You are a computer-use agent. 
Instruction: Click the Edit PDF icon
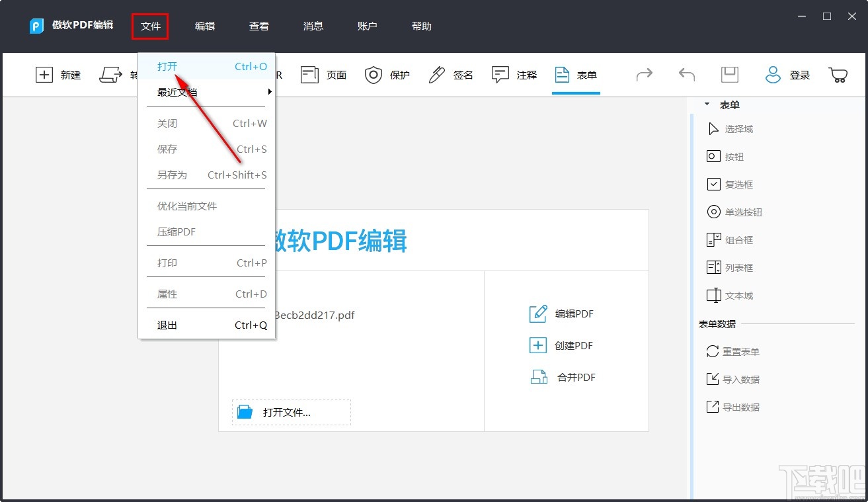(538, 314)
